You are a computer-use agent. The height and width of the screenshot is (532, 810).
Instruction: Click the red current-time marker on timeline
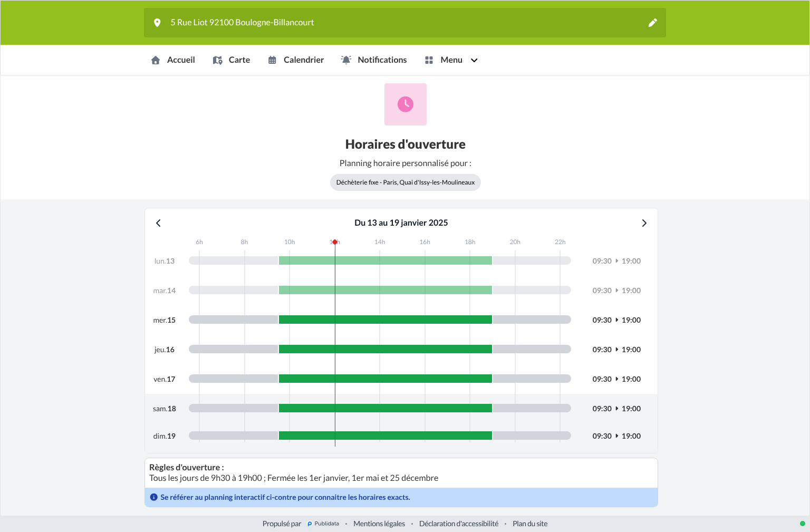335,242
